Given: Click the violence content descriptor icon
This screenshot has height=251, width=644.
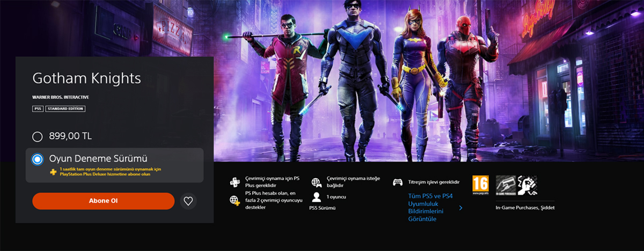Looking at the screenshot, I should [x=527, y=185].
